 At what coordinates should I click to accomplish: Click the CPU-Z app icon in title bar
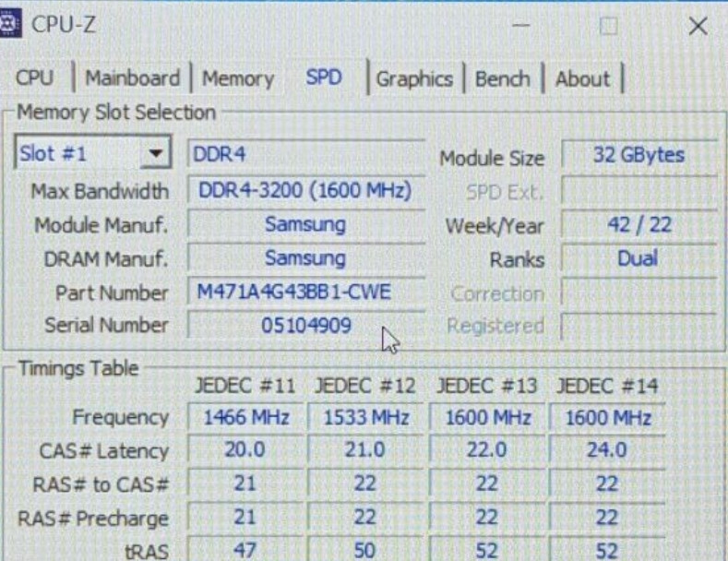pyautogui.click(x=10, y=25)
